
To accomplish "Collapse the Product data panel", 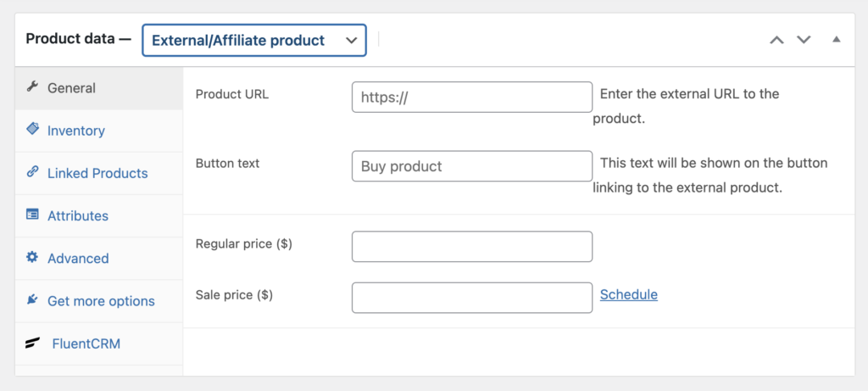I will point(837,40).
